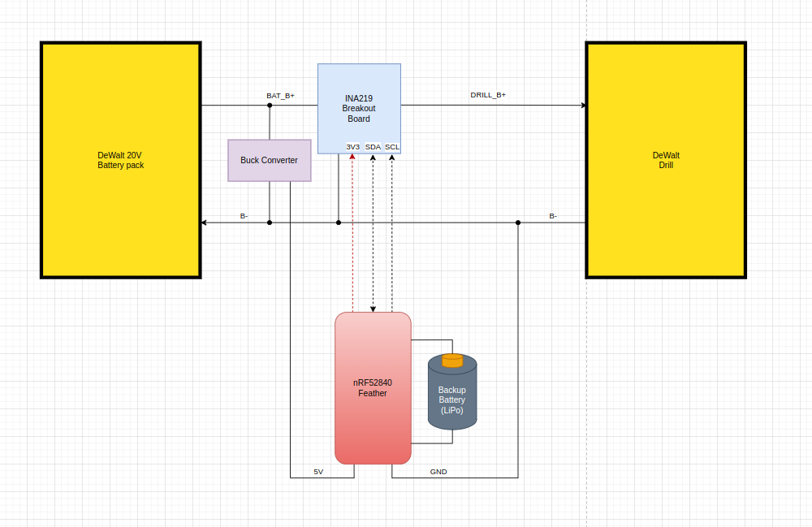Click the DRILL_B+ wire label
The height and width of the screenshot is (527, 812).
click(x=488, y=95)
